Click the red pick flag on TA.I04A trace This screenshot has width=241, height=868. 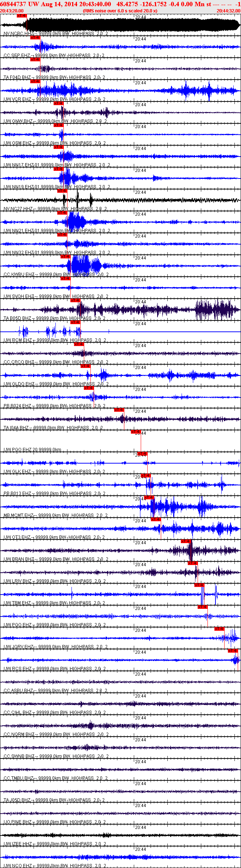pyautogui.click(x=119, y=410)
